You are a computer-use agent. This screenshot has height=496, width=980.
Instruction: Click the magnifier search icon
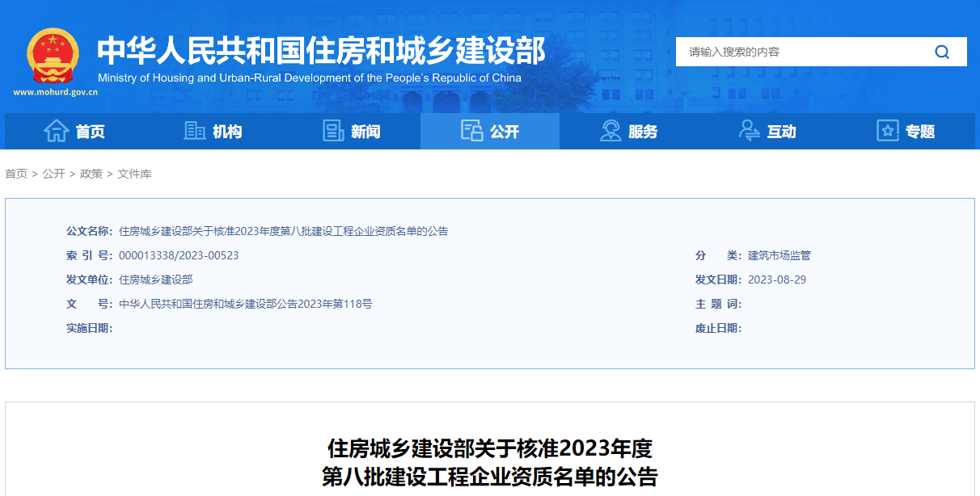point(942,52)
